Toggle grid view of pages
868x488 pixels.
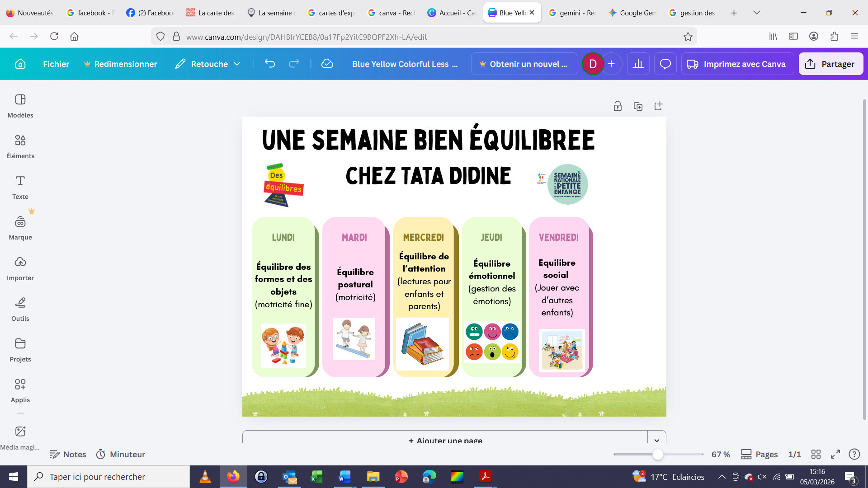tap(816, 454)
